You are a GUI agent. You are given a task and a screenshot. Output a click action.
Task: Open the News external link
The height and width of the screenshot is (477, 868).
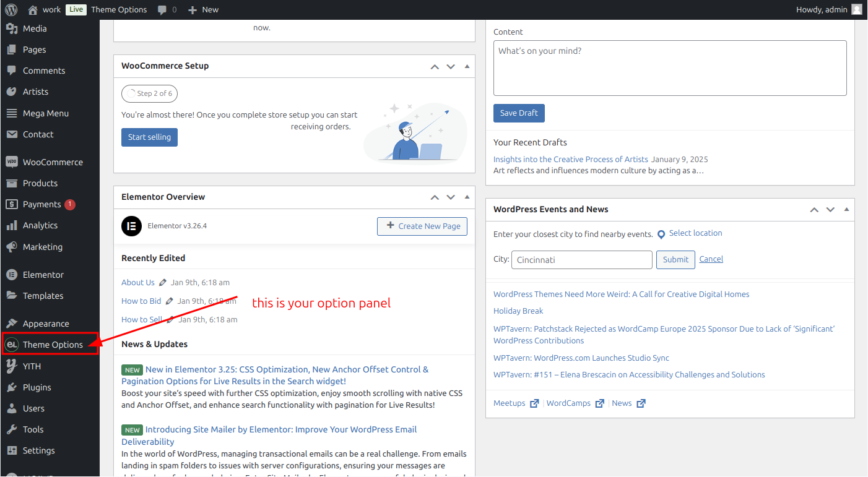tap(628, 403)
